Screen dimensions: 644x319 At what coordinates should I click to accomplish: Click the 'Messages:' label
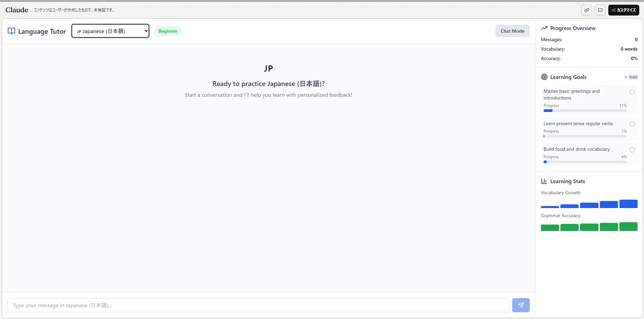coord(551,39)
